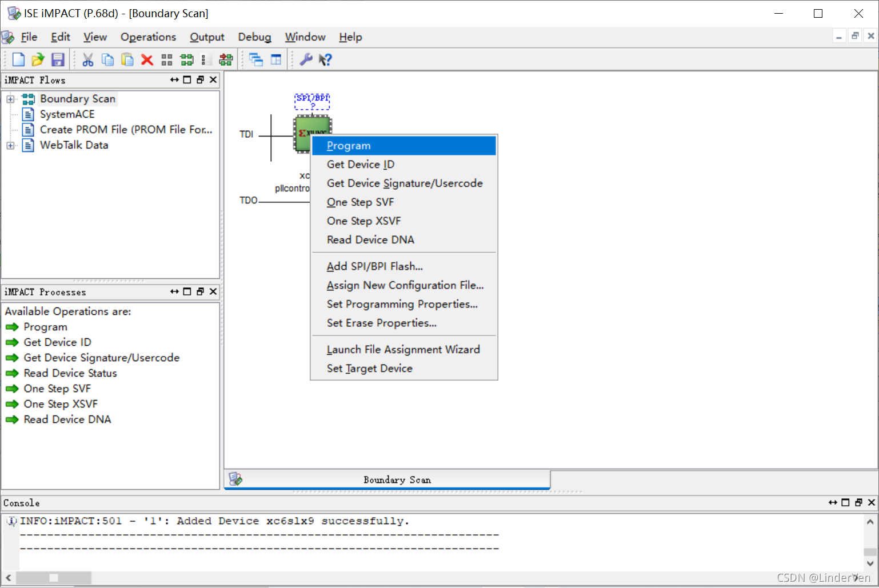Maximize the iMPACT Flows panel

coord(187,80)
